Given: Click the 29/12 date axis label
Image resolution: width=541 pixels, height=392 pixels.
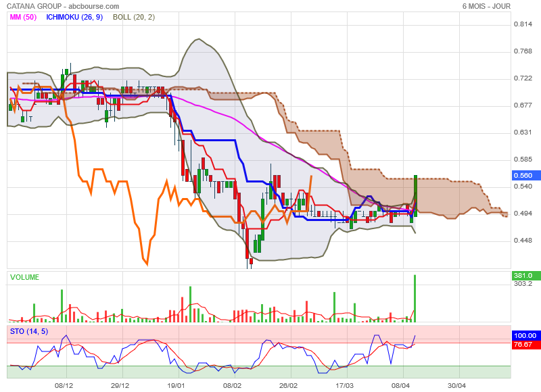Looking at the screenshot, I should pos(120,385).
